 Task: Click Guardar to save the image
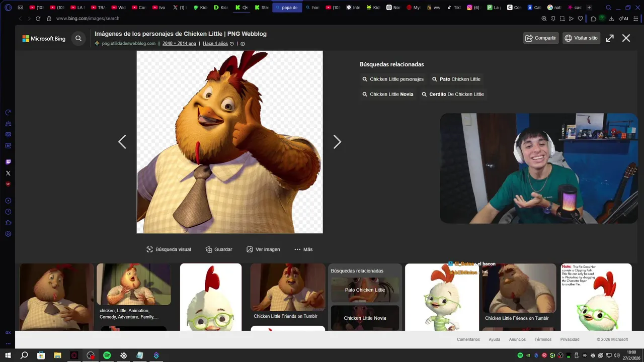219,249
